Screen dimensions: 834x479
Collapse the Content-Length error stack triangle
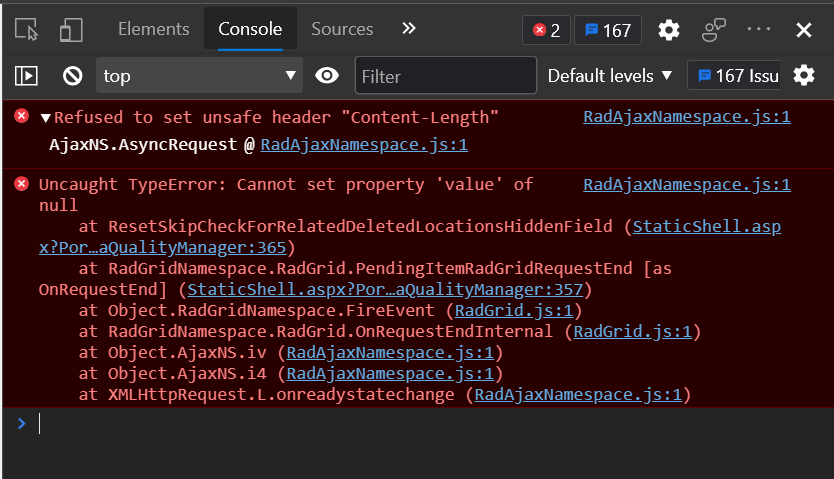(45, 118)
